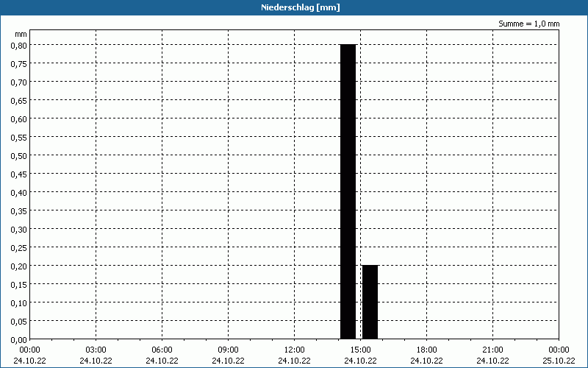Click y-axis value 0,35
The height and width of the screenshot is (368, 588).
pos(19,211)
